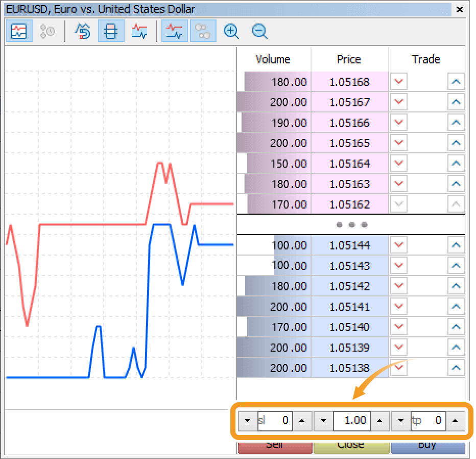Image resolution: width=476 pixels, height=459 pixels.
Task: Click blue up arrow at price 1.05165
Action: pos(456,143)
